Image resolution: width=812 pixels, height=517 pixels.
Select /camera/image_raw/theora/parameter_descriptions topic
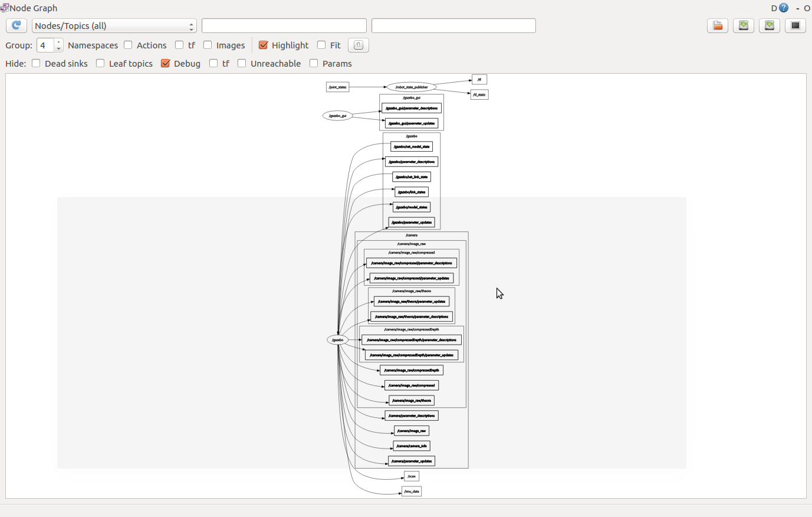(412, 316)
